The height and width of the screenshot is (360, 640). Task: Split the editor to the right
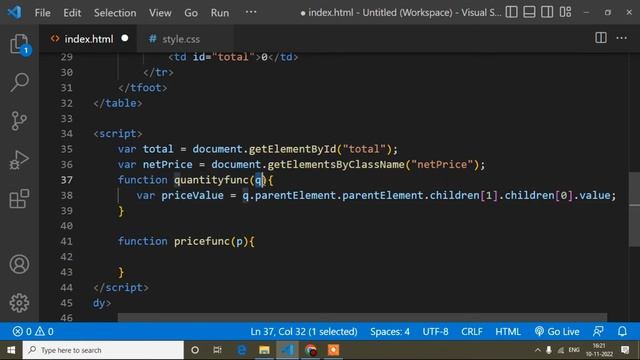pyautogui.click(x=601, y=38)
